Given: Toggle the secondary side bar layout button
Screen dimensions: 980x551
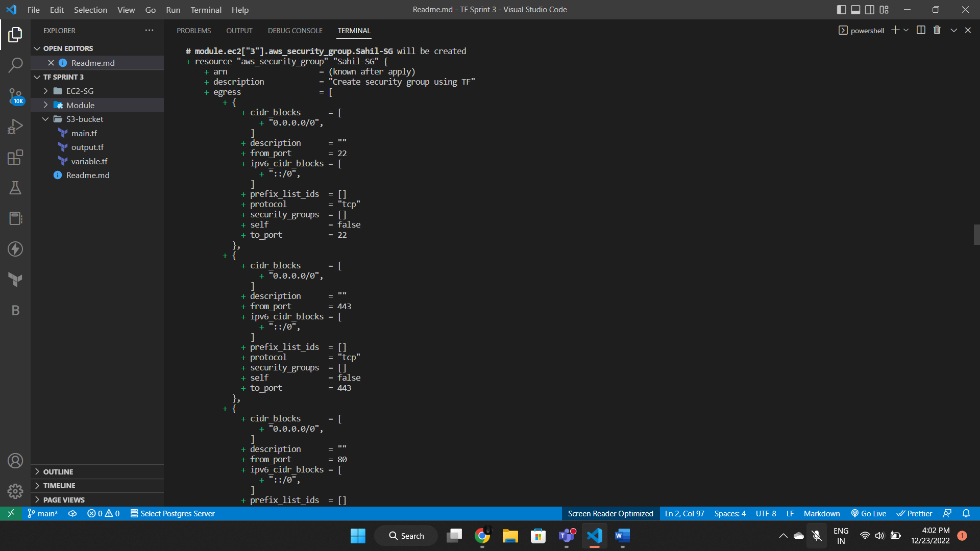Looking at the screenshot, I should (x=870, y=10).
